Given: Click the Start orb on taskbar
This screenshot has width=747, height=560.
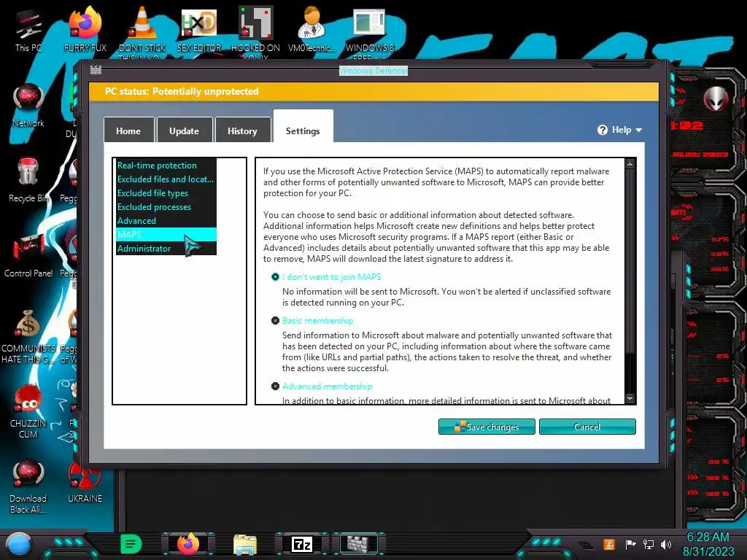Looking at the screenshot, I should (18, 544).
